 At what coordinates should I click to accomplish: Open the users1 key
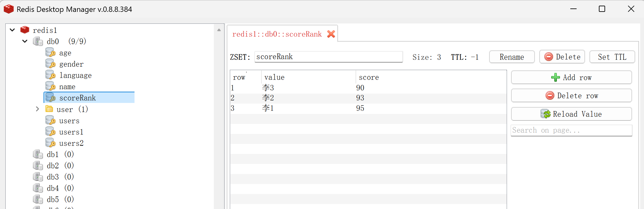point(71,132)
